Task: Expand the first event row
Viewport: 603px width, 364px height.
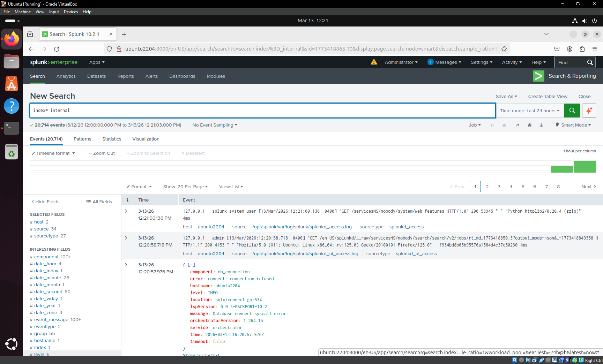Action: pyautogui.click(x=126, y=211)
